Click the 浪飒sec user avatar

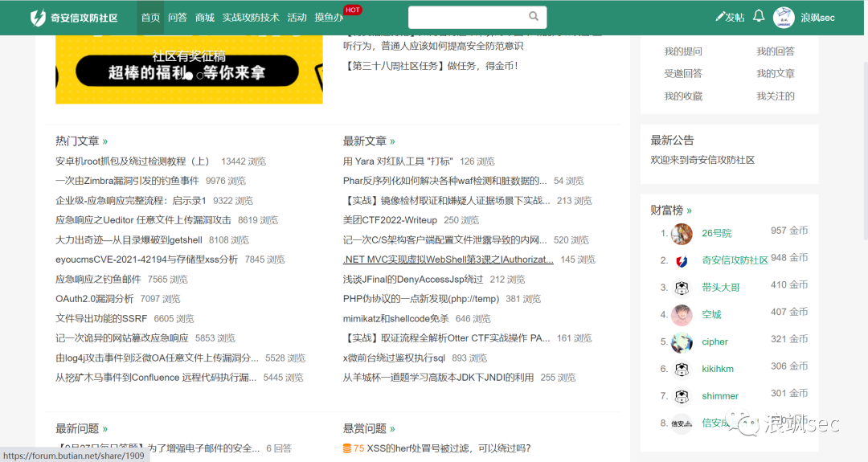point(784,17)
